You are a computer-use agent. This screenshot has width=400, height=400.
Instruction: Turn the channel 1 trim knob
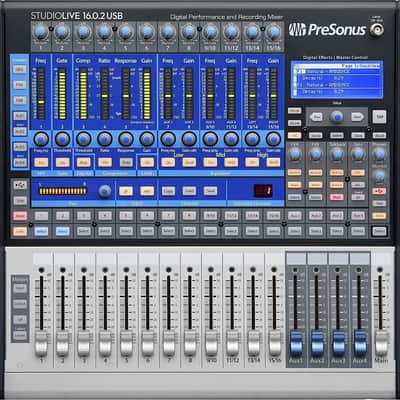coord(41,33)
